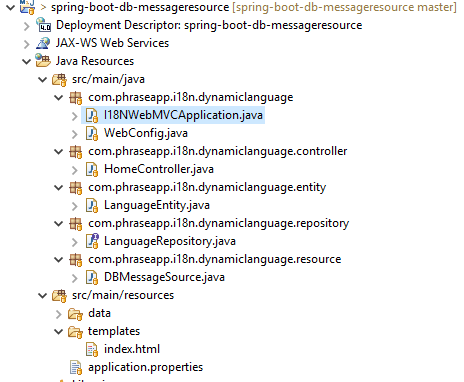Expand LanguageRepository.java members
The image size is (464, 382).
pyautogui.click(x=75, y=242)
